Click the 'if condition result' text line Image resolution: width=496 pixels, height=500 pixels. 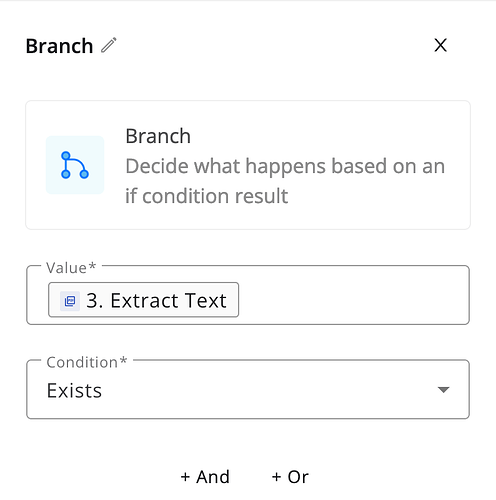tap(207, 196)
